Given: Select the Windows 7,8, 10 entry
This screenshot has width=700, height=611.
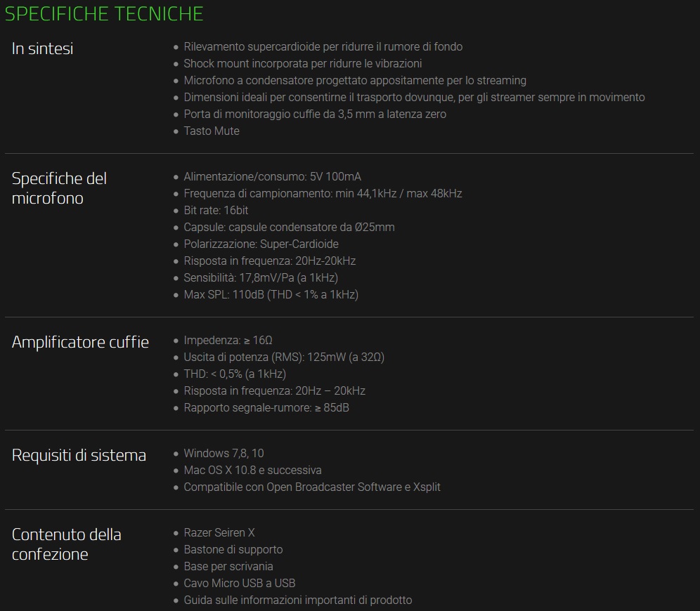Looking at the screenshot, I should (223, 454).
